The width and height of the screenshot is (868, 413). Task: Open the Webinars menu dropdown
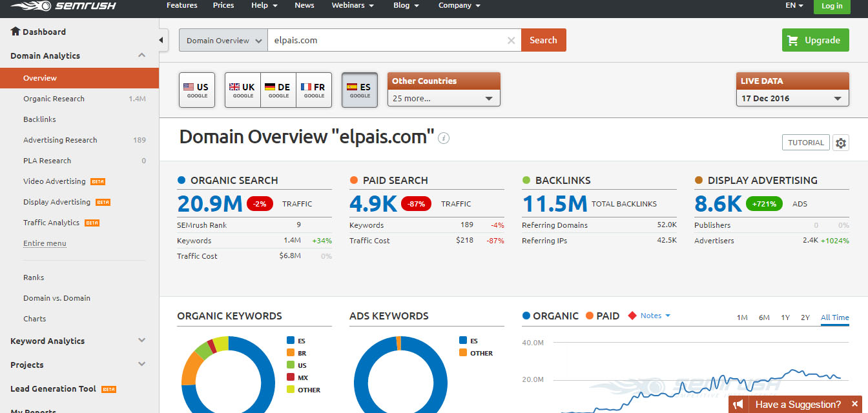[x=353, y=5]
